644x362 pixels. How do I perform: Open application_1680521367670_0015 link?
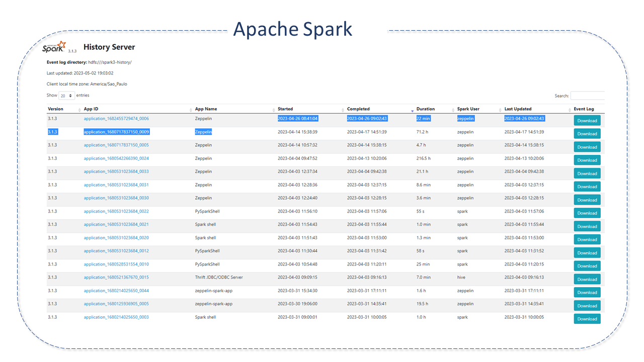(116, 278)
